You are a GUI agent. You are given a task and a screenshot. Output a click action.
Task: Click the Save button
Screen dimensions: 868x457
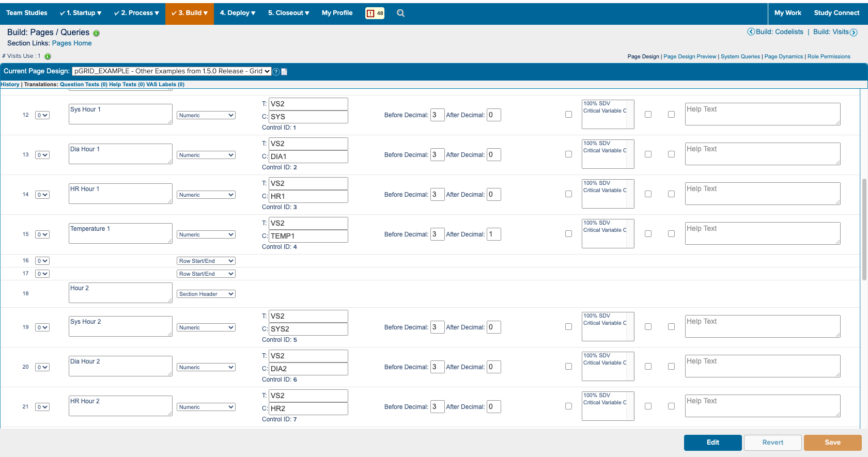(833, 443)
